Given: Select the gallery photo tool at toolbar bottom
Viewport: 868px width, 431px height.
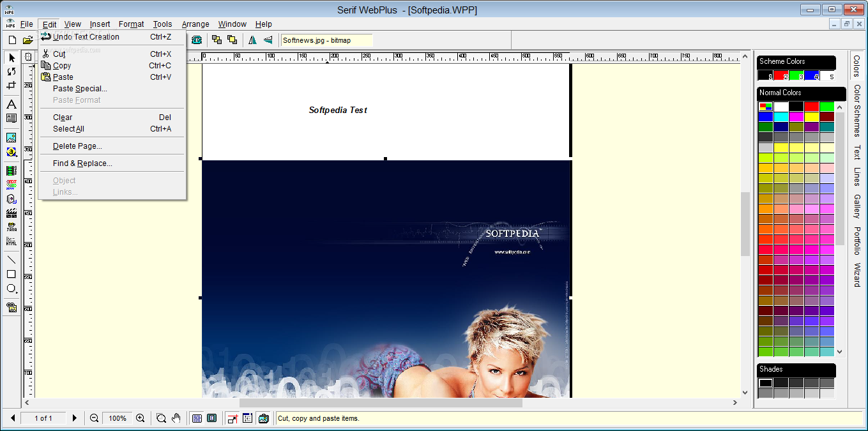Looking at the screenshot, I should tap(11, 307).
